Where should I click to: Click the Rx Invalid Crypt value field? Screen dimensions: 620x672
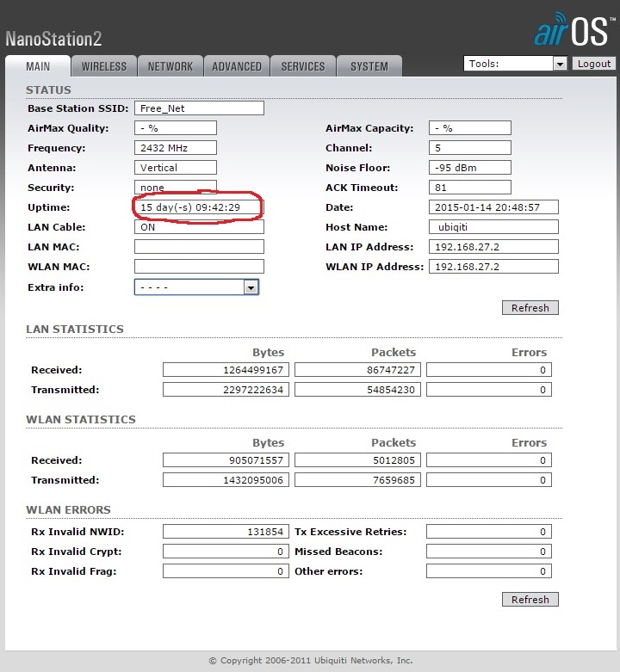pos(226,552)
